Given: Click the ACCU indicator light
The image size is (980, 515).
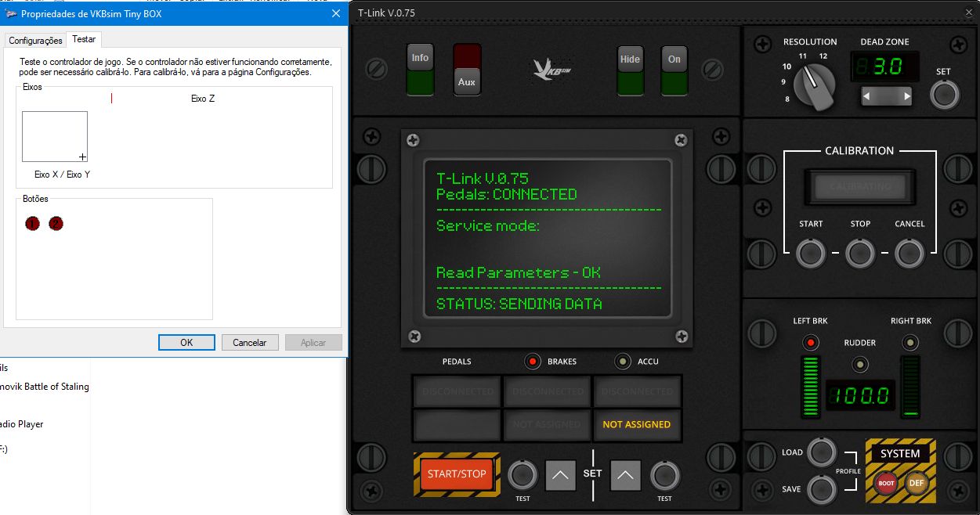Looking at the screenshot, I should tap(623, 362).
